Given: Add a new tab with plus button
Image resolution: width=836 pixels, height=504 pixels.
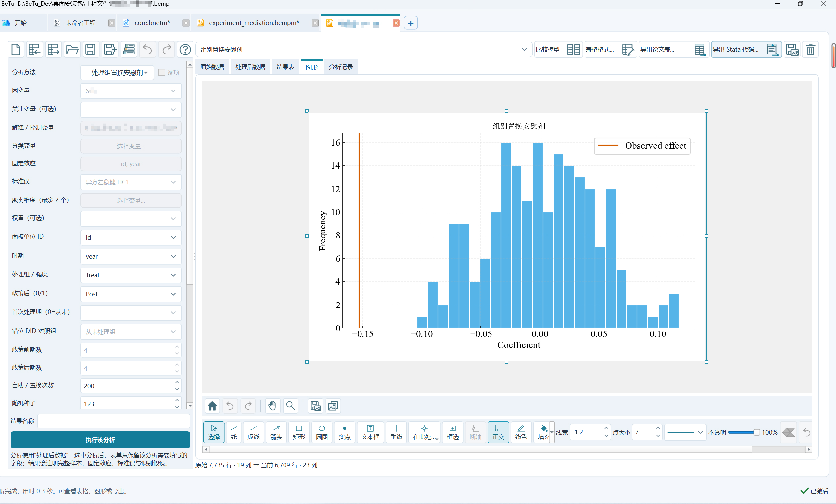Looking at the screenshot, I should point(410,23).
